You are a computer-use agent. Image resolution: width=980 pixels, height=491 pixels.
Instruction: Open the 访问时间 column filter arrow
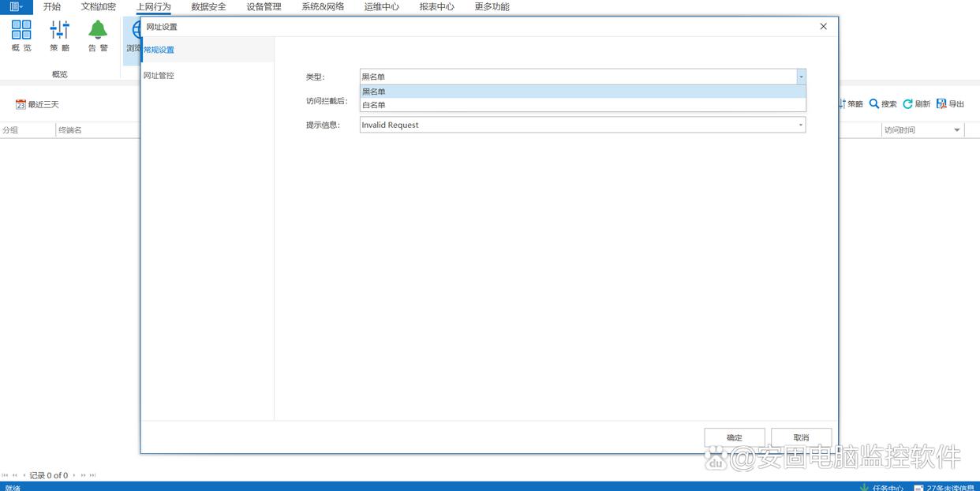957,130
